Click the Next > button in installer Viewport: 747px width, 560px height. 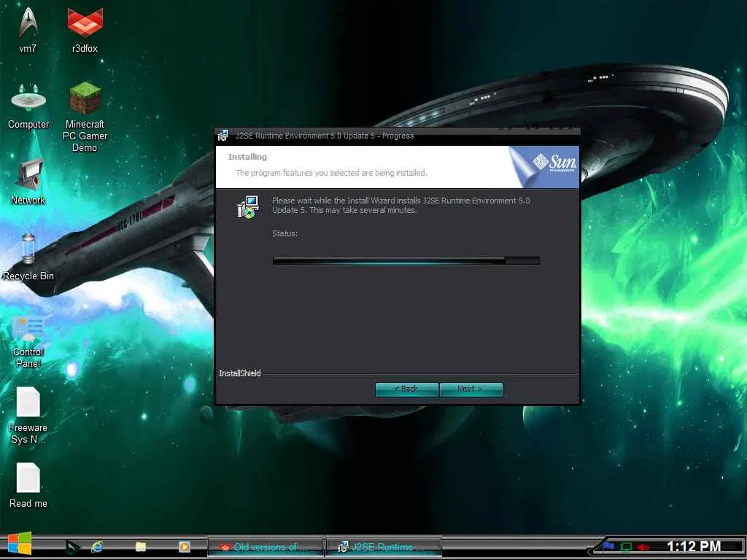[471, 389]
